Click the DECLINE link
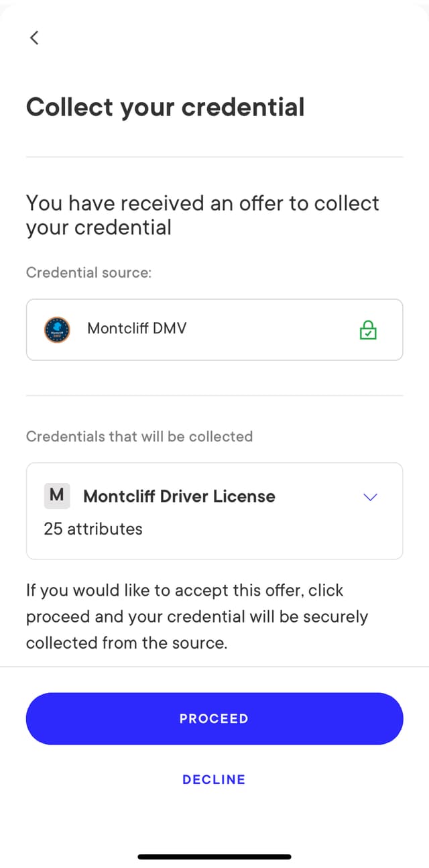The image size is (429, 868). point(214,779)
